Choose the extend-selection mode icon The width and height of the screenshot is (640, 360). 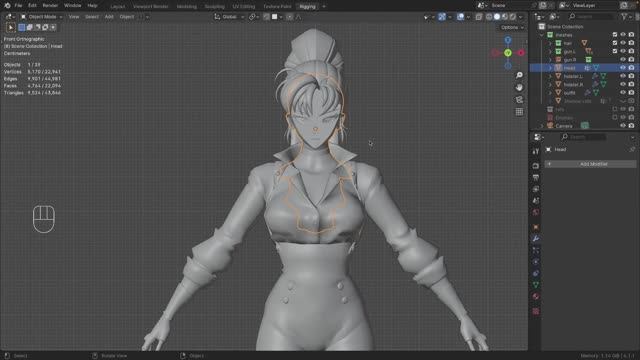pos(29,27)
